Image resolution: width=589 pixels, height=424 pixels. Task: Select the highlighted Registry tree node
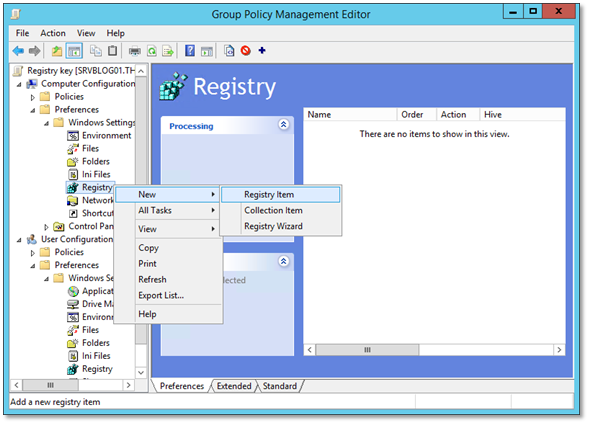(x=90, y=187)
